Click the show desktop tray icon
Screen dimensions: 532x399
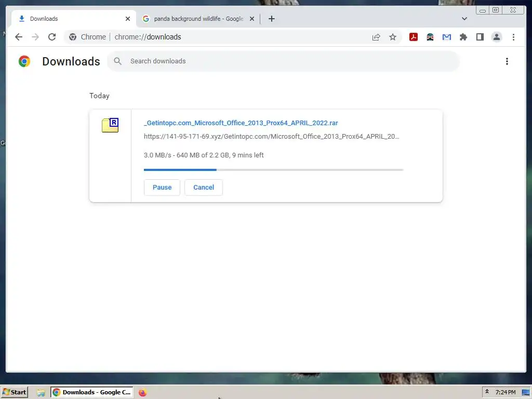(526, 392)
